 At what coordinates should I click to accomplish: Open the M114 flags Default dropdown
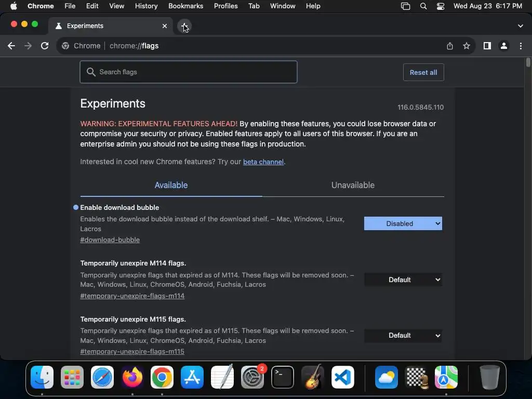[403, 280]
